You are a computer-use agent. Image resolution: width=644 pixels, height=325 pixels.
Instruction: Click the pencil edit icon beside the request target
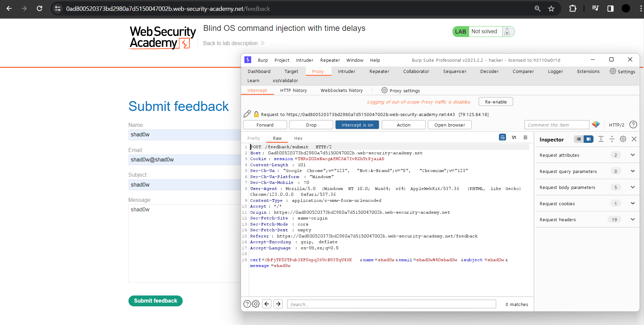[x=247, y=114]
